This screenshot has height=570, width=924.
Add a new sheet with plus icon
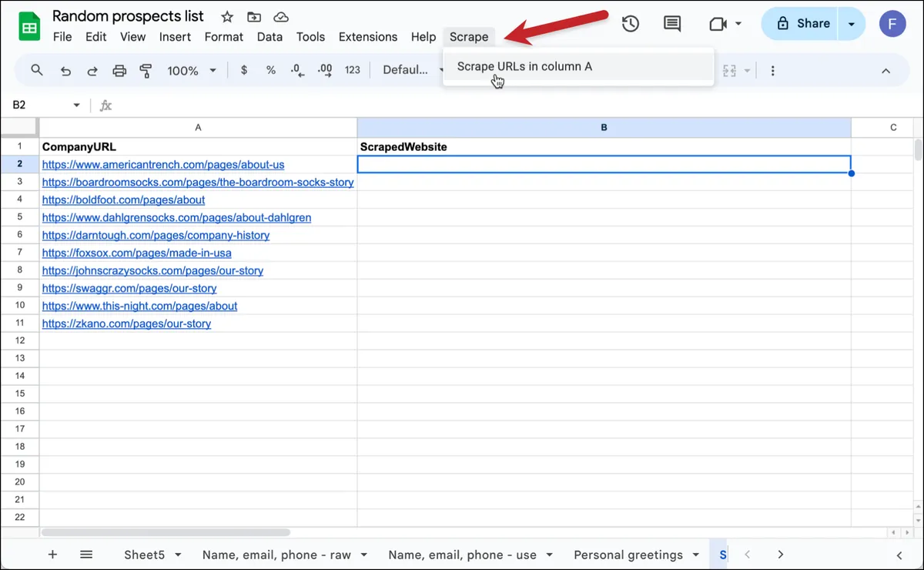coord(52,555)
